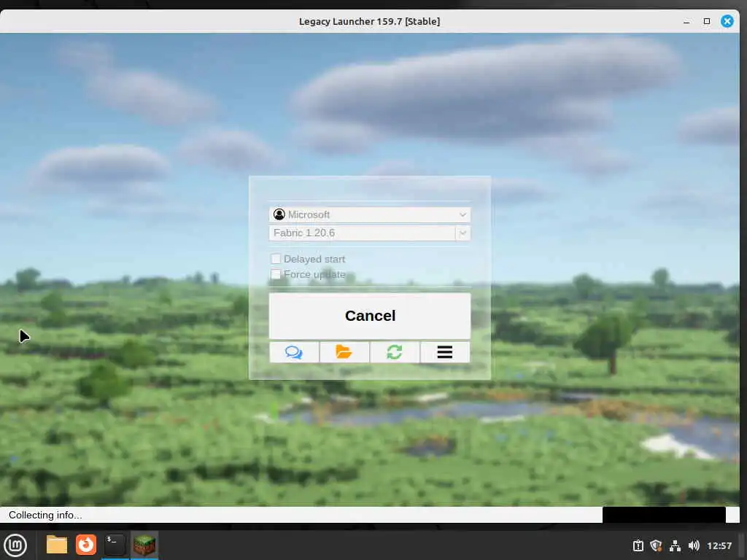This screenshot has height=560, width=747.
Task: Click the Collecting info status text
Action: pos(45,516)
